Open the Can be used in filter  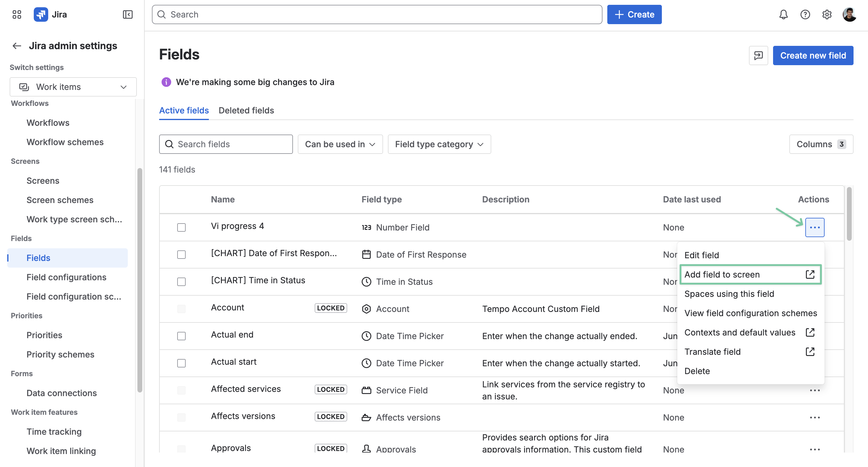coord(340,144)
